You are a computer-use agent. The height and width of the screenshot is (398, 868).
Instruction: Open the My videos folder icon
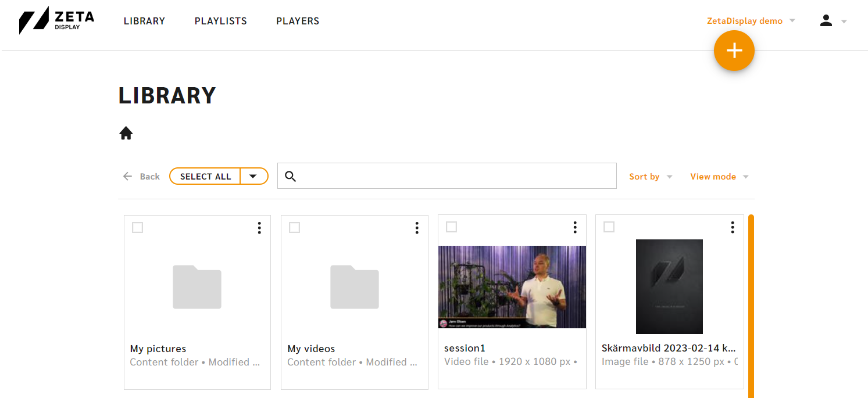[x=355, y=287]
